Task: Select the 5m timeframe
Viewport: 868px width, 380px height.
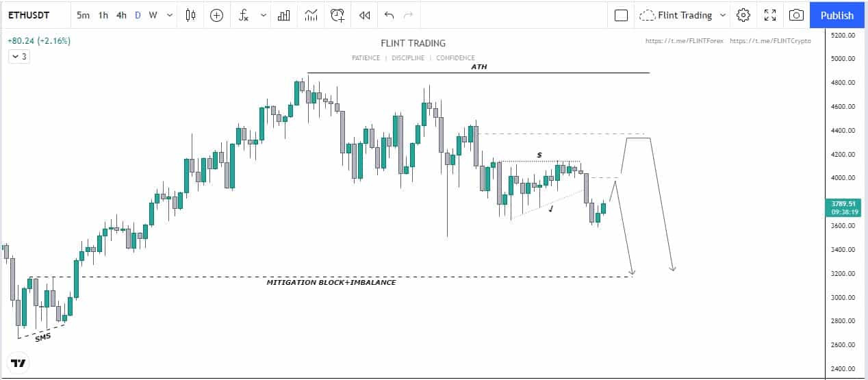Action: click(83, 15)
